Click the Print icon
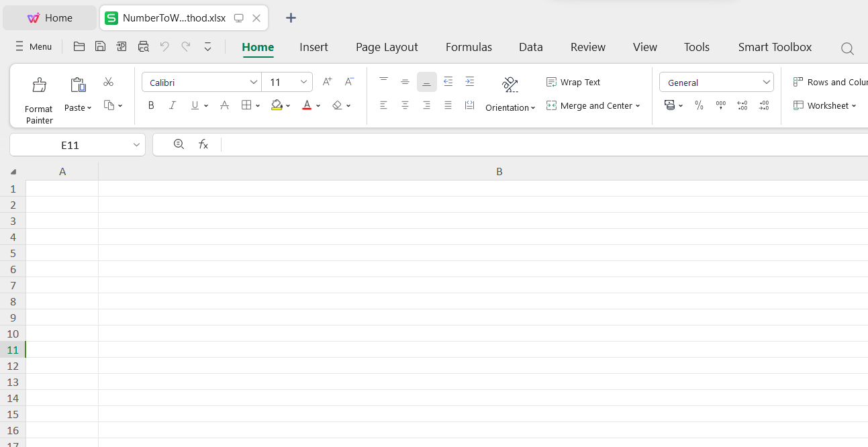The width and height of the screenshot is (868, 447). (x=143, y=46)
